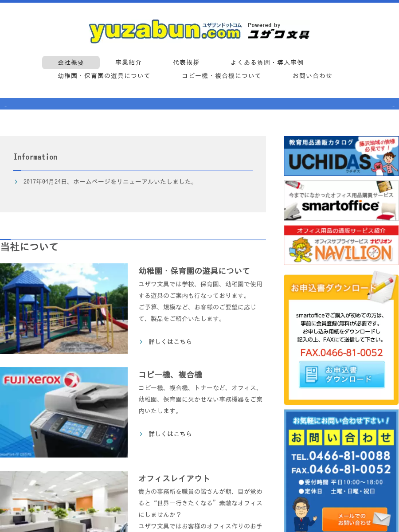Click the document icon on the download button
Viewport: 399px width, 532px height.
point(312,375)
